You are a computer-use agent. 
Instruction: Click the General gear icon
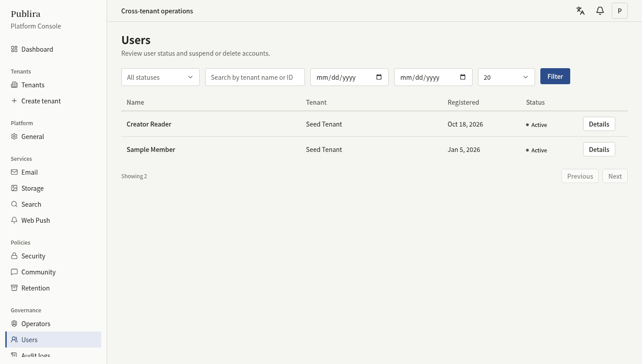coord(14,136)
